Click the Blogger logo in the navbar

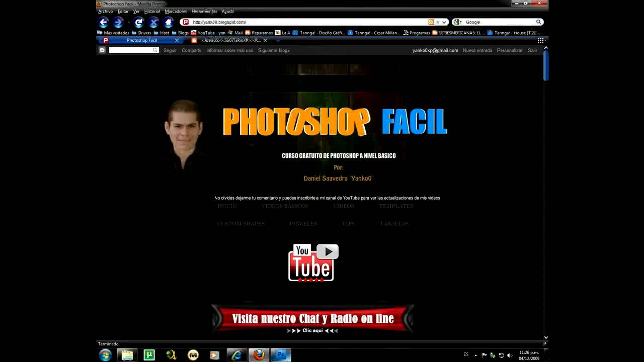(x=102, y=50)
